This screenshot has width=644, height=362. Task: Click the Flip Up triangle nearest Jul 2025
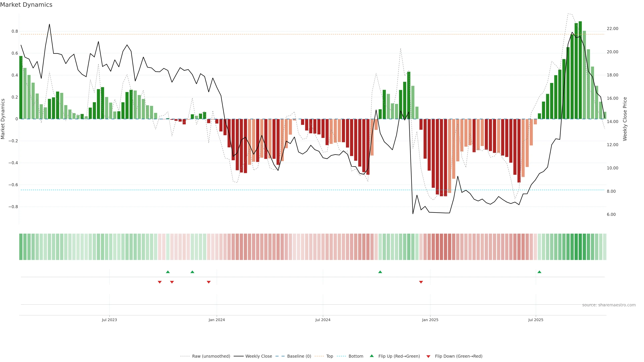pos(539,272)
